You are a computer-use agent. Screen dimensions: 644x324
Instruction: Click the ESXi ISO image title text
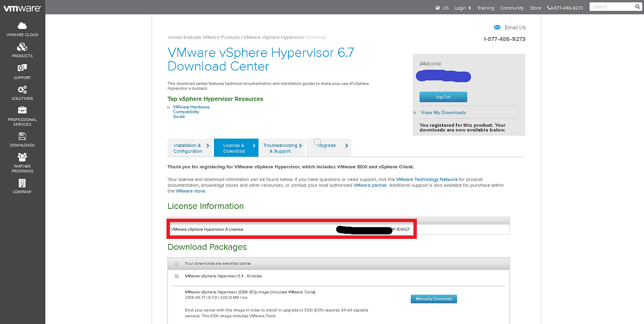pos(250,292)
